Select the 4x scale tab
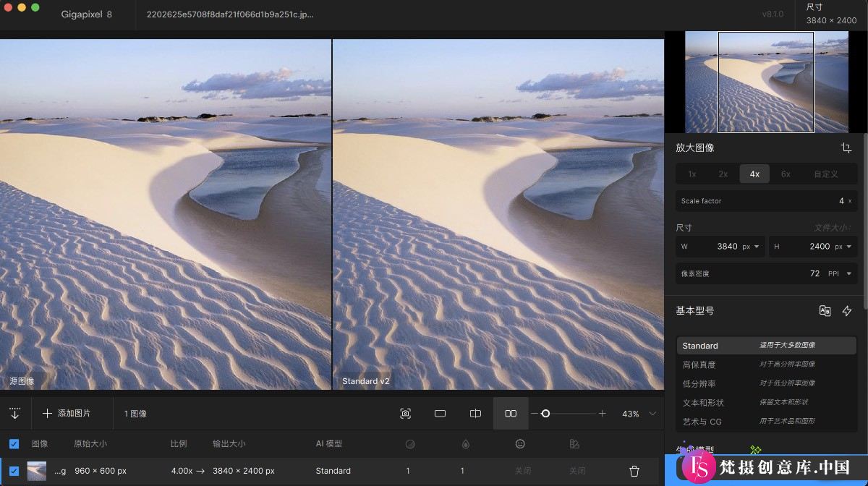The image size is (868, 486). [x=754, y=174]
